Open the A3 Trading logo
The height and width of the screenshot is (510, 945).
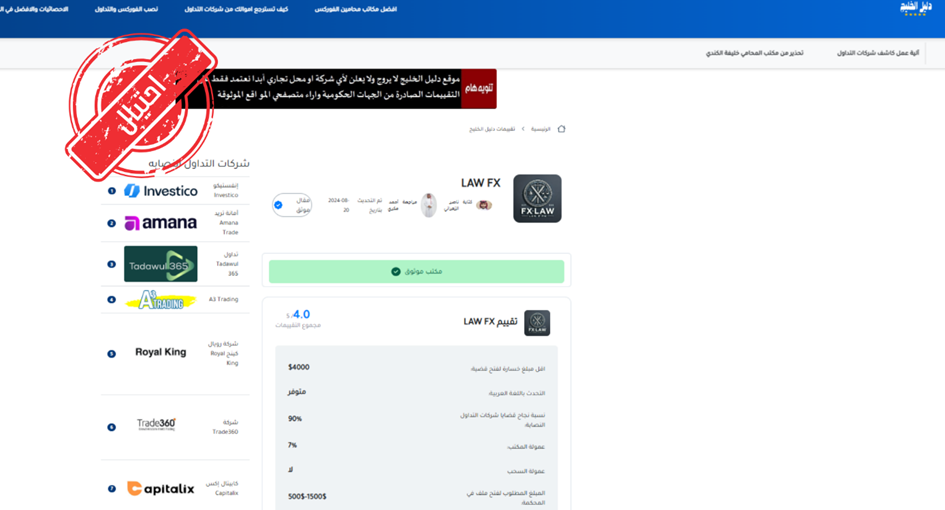click(x=161, y=300)
